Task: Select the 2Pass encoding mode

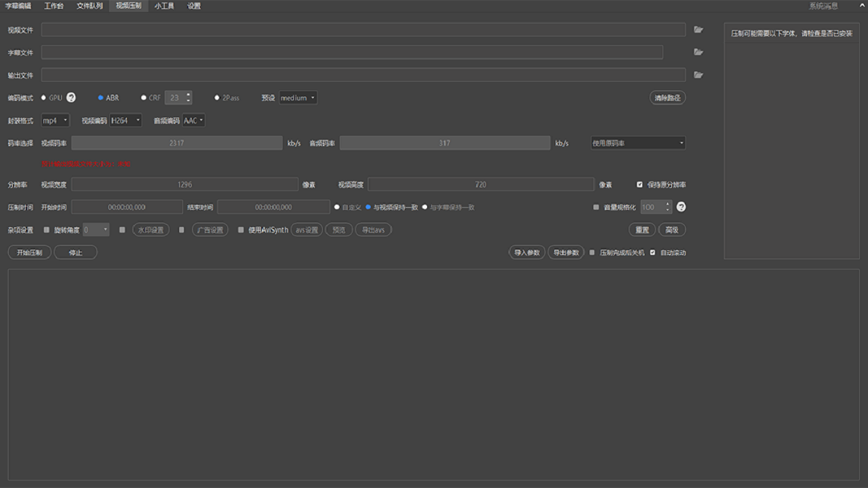Action: (x=217, y=98)
